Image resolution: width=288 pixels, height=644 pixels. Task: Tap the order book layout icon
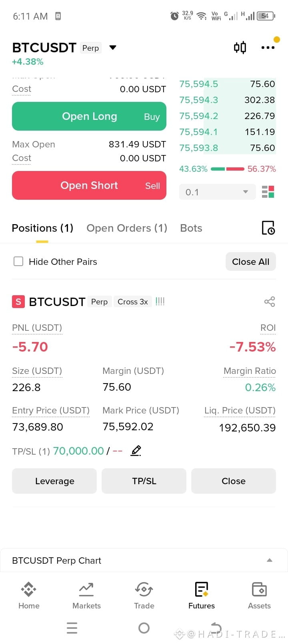coord(268,192)
